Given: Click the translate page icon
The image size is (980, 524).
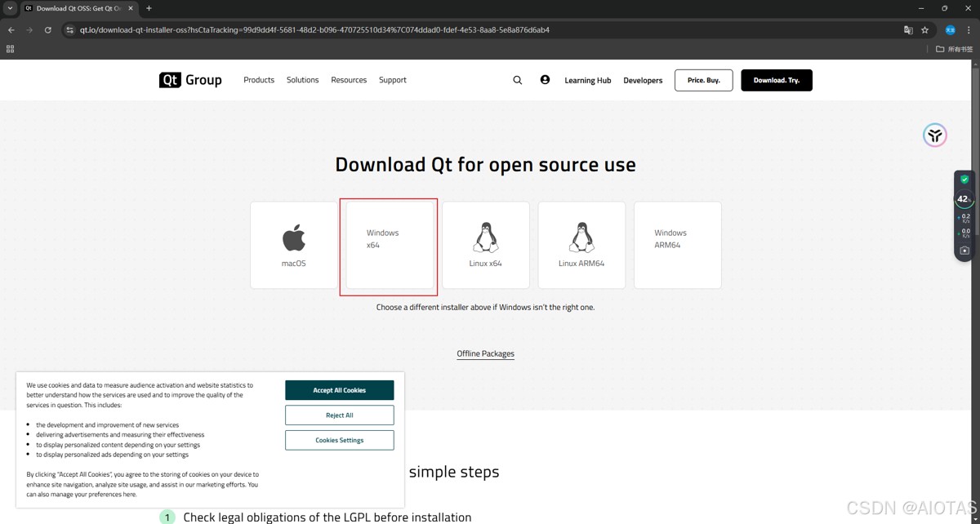Looking at the screenshot, I should 908,30.
